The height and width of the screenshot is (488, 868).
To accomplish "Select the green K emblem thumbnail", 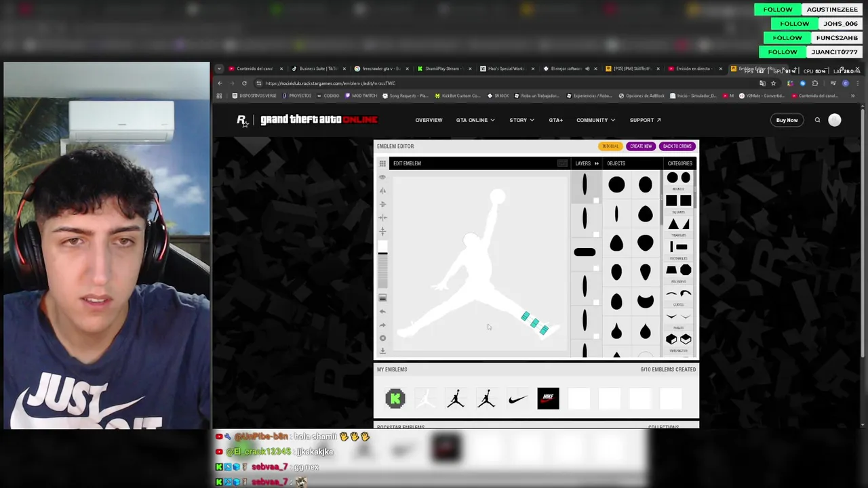I will point(395,399).
